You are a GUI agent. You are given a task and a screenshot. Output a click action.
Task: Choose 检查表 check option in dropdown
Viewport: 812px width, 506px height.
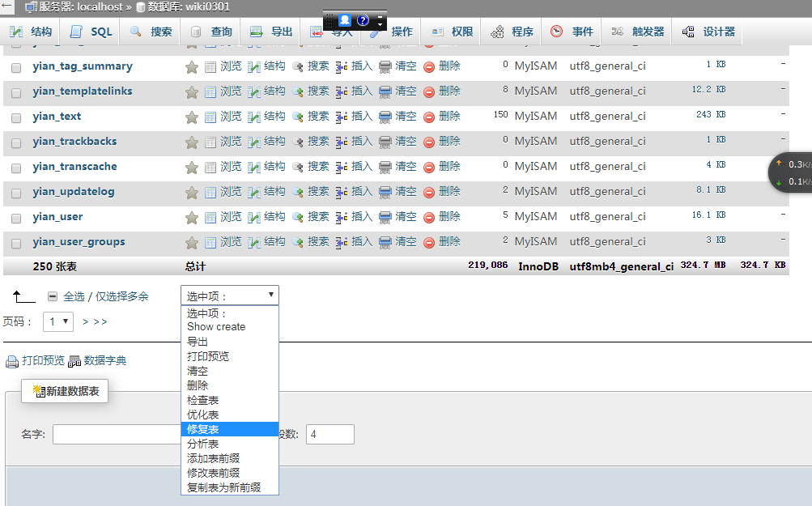(x=230, y=400)
